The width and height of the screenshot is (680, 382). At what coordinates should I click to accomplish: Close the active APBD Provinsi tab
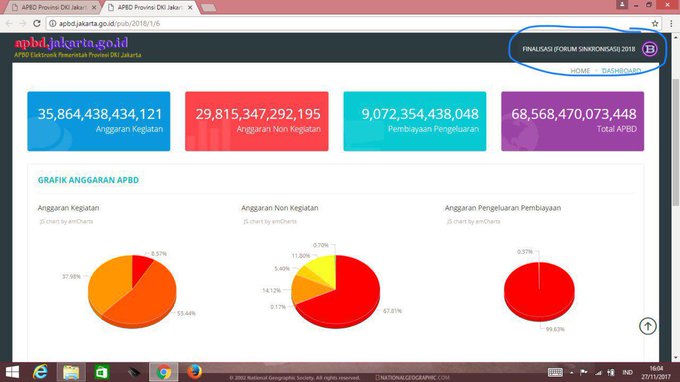tap(190, 7)
